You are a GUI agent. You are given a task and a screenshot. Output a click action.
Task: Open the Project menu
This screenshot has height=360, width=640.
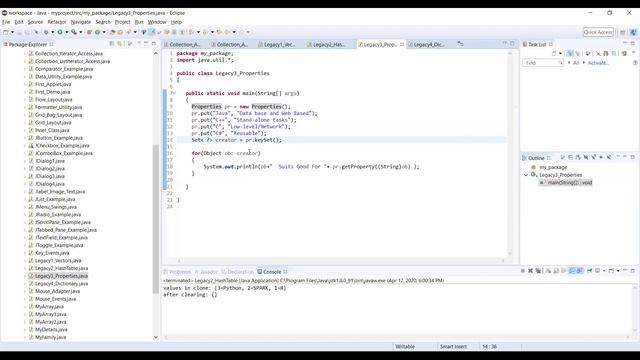pos(122,22)
